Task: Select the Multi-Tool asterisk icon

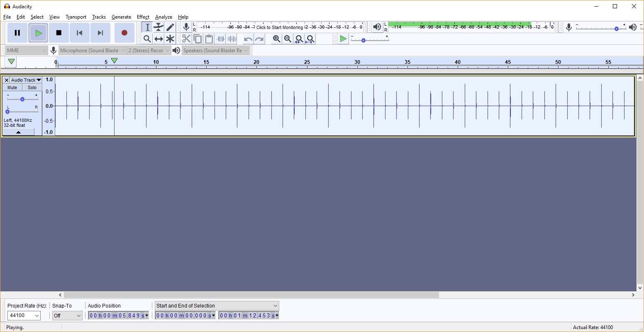Action: pos(170,39)
